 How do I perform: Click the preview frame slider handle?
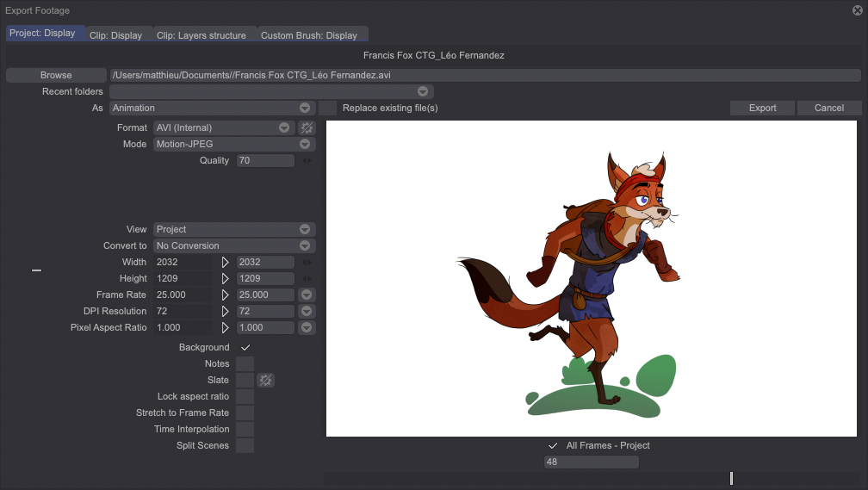point(731,478)
